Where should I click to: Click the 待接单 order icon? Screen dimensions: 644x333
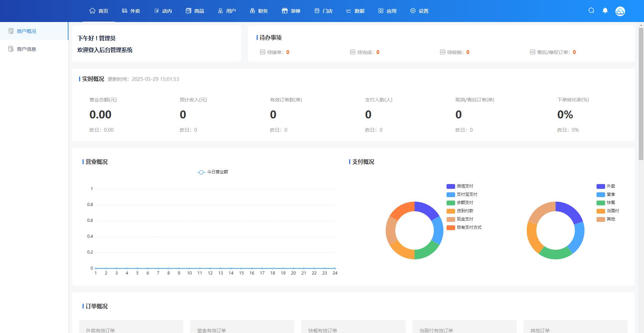click(x=262, y=52)
